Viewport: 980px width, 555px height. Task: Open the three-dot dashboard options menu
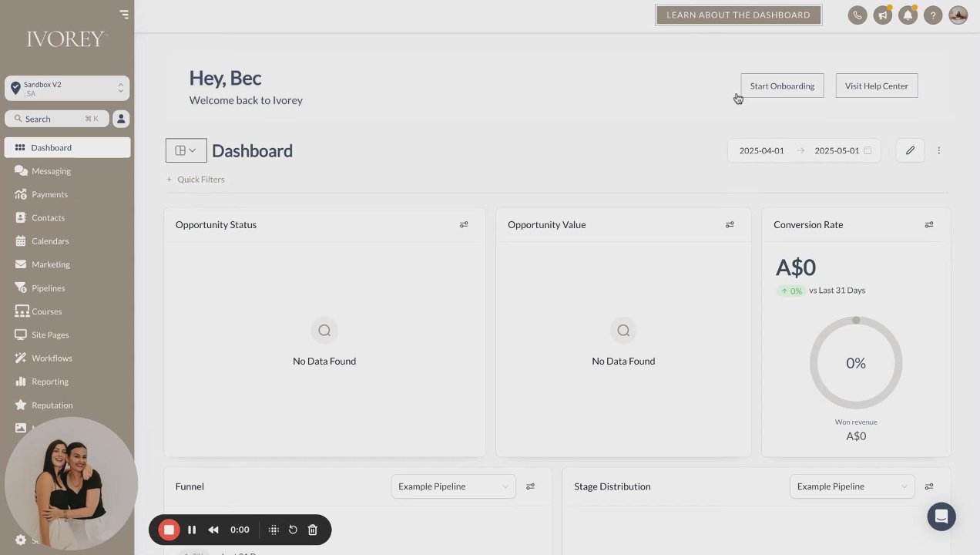(938, 150)
